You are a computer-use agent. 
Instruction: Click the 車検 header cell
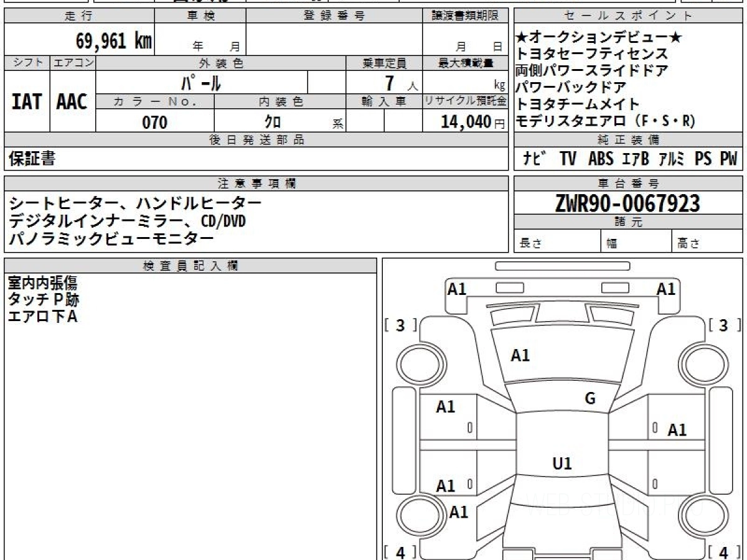(200, 16)
